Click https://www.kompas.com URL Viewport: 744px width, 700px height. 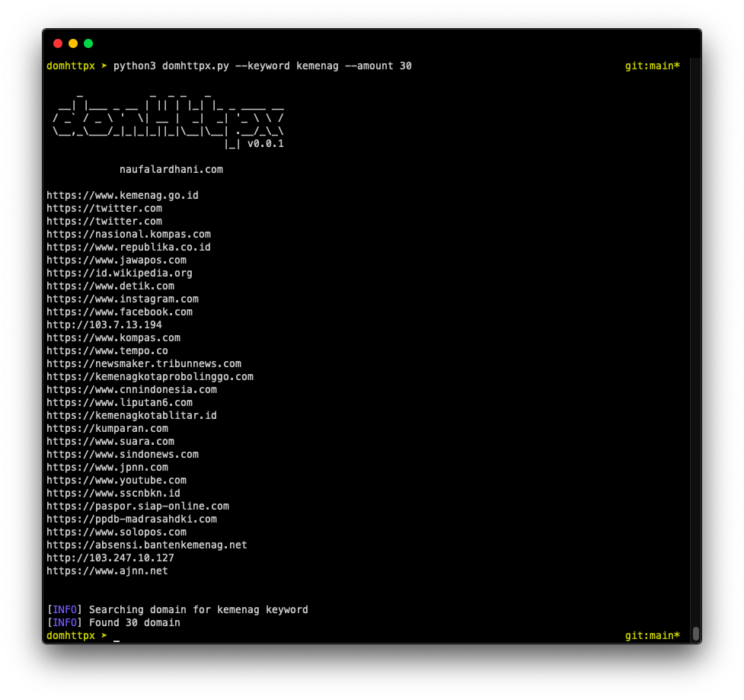113,338
